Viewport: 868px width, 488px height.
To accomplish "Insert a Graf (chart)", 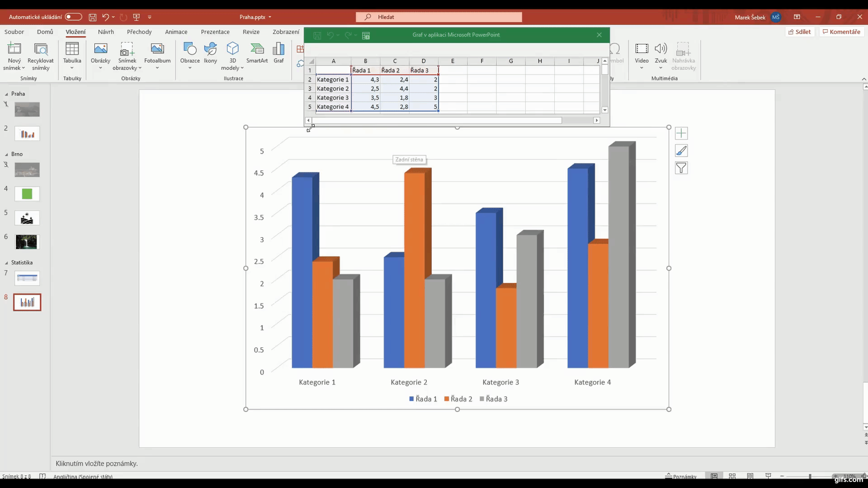I will click(279, 53).
